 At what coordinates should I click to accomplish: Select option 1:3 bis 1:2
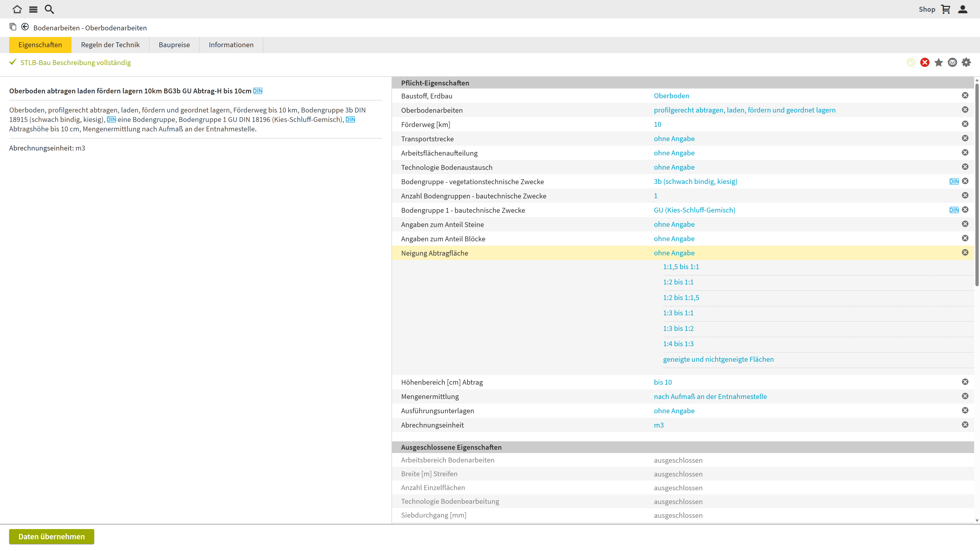point(678,328)
